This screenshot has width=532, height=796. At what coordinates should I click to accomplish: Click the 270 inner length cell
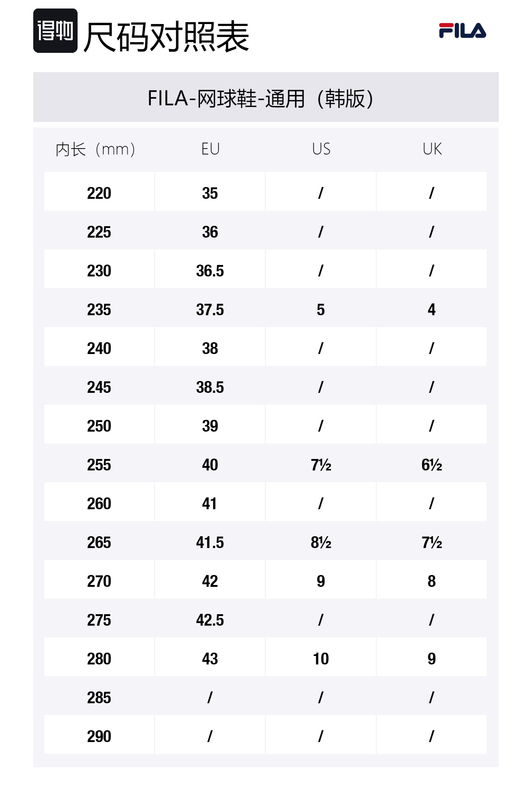(99, 581)
